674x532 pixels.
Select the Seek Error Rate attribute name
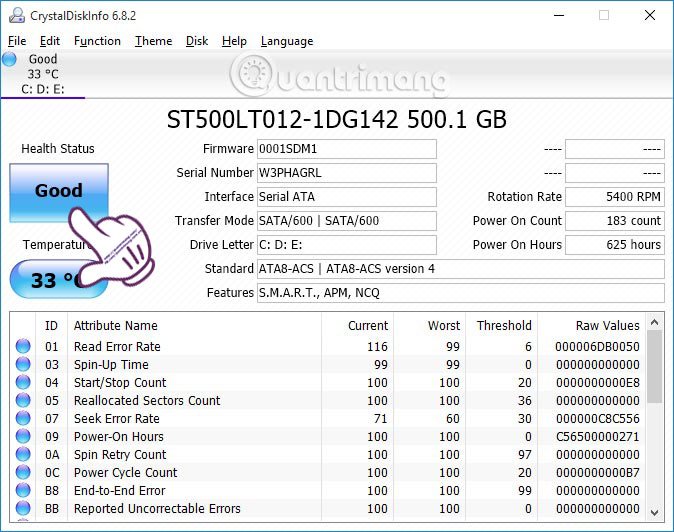[117, 419]
